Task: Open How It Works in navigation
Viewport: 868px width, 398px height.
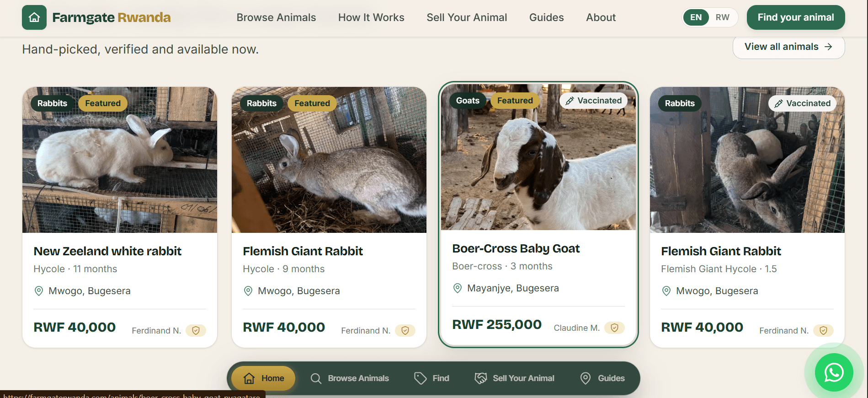Action: coord(371,17)
